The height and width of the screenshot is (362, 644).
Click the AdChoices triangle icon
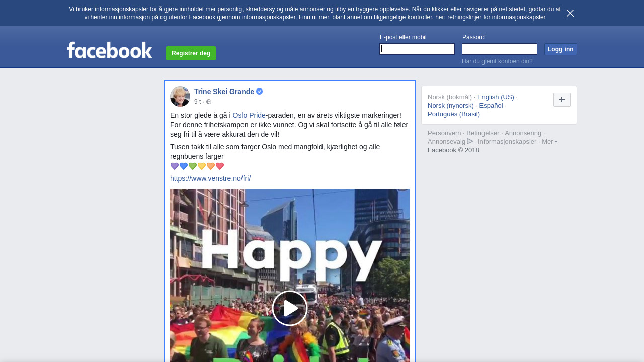[470, 141]
